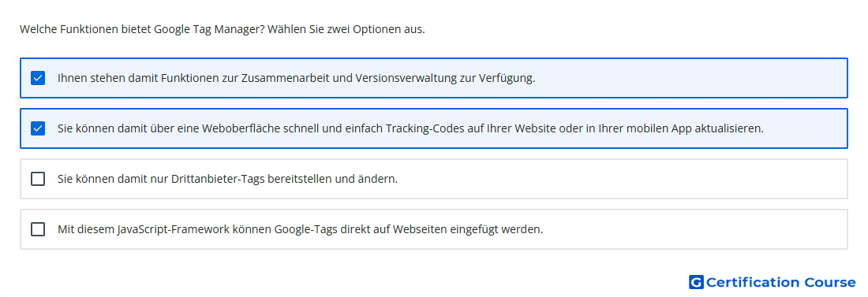Open the Certification Course link
Screen dimensions: 868x297
click(773, 283)
